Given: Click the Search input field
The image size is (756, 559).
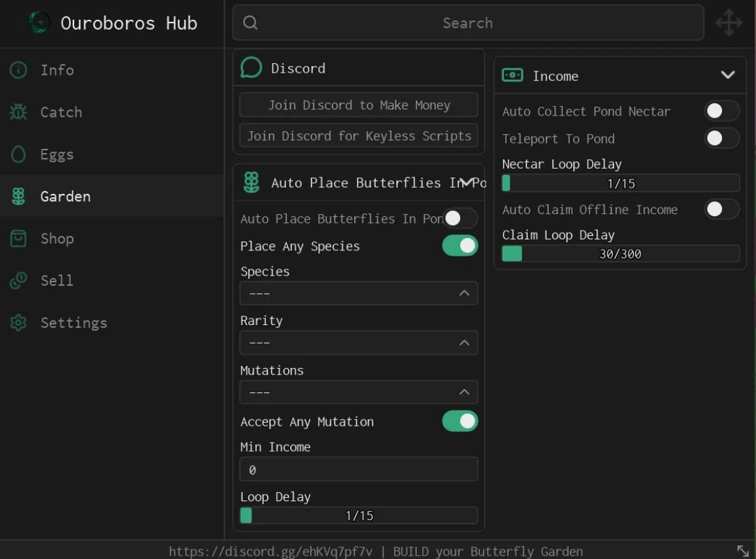Looking at the screenshot, I should (x=468, y=22).
